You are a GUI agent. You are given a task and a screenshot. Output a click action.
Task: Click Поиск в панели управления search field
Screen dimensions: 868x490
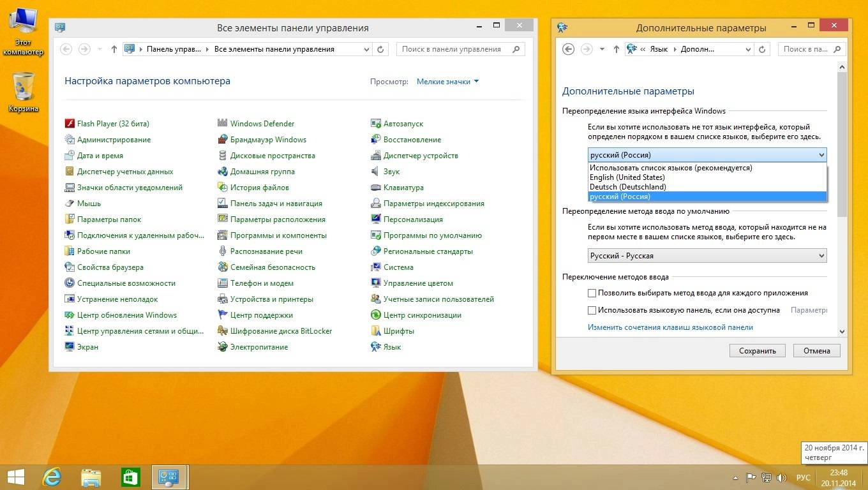pos(460,49)
